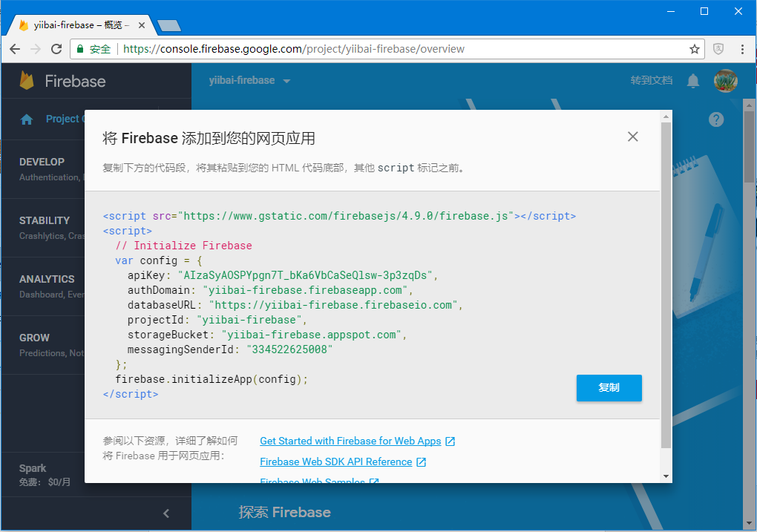Close the yiibai-firebase browser tab
The image size is (757, 532).
pos(142,25)
